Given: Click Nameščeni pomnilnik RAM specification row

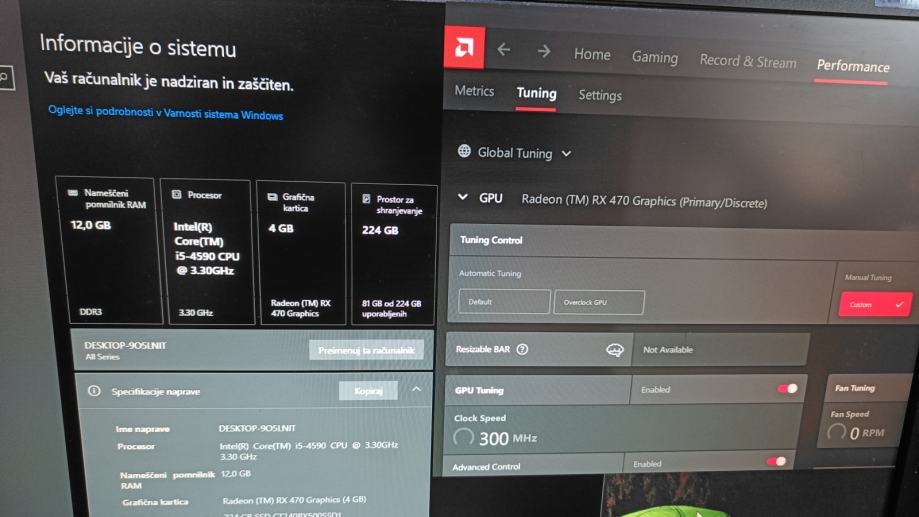Looking at the screenshot, I should click(185, 479).
